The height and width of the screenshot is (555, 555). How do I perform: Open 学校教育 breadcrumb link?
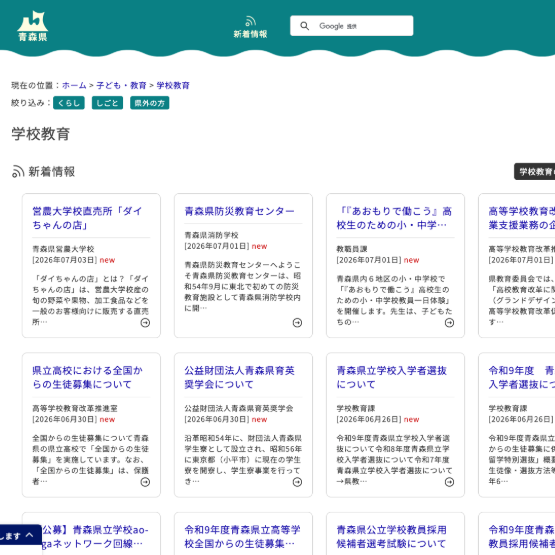point(173,85)
